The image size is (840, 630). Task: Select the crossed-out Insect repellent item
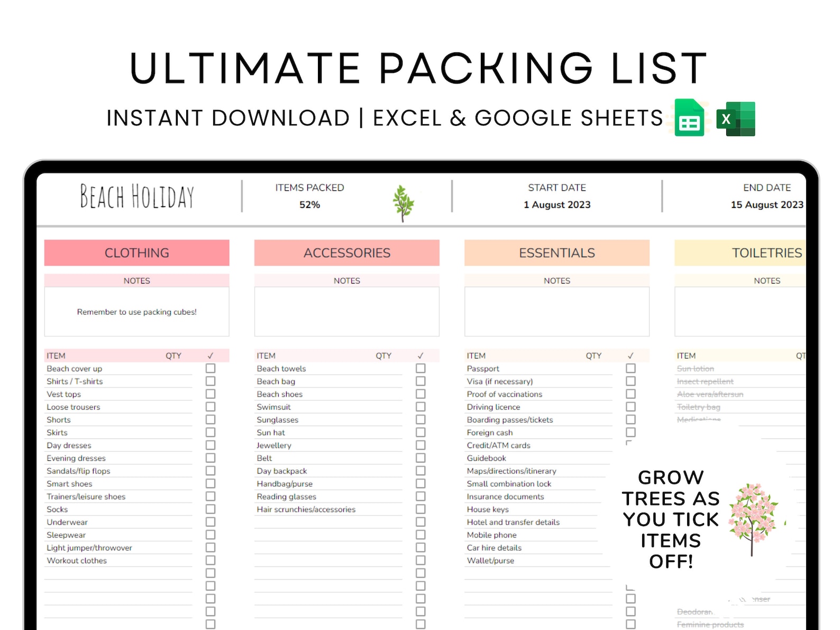pos(705,381)
